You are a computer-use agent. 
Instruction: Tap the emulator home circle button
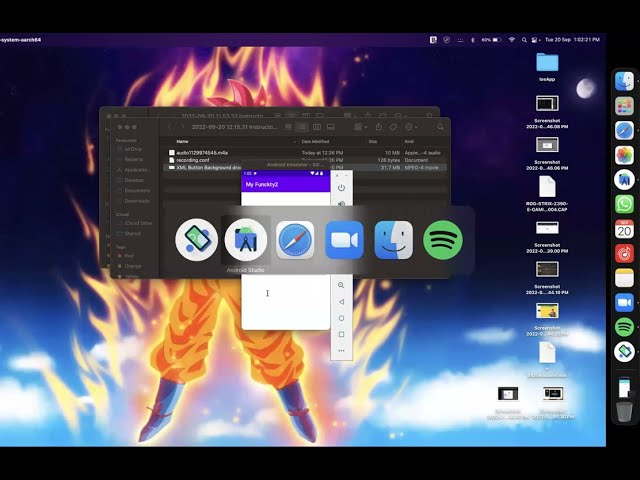pyautogui.click(x=341, y=318)
